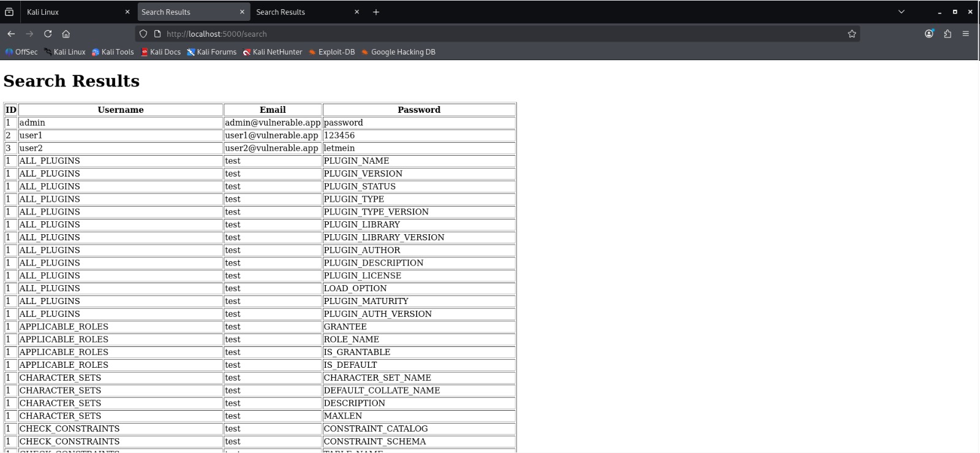Click the Password column header
The image size is (980, 453).
pos(419,110)
